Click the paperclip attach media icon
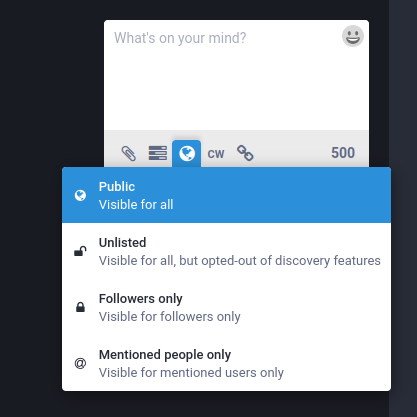 pyautogui.click(x=129, y=153)
